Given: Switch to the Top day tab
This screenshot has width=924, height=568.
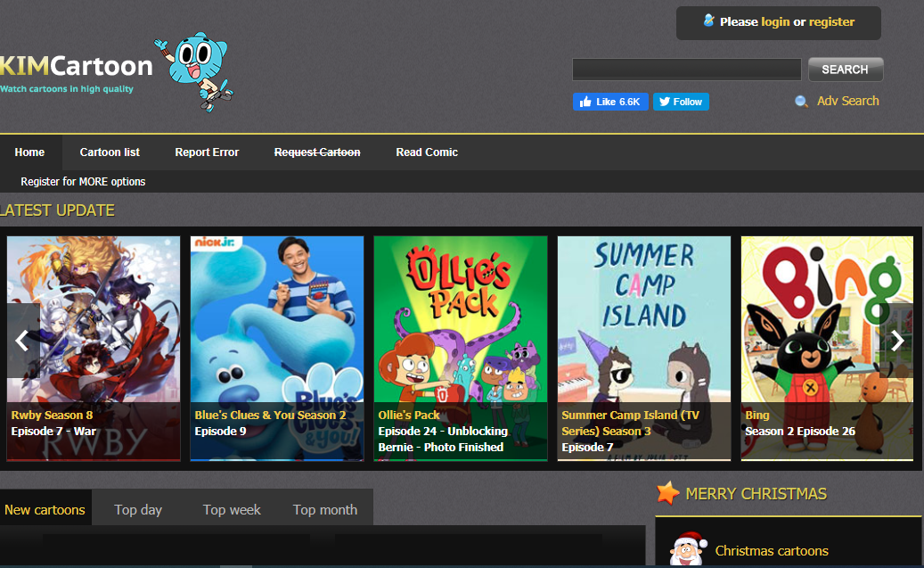Looking at the screenshot, I should (x=138, y=510).
